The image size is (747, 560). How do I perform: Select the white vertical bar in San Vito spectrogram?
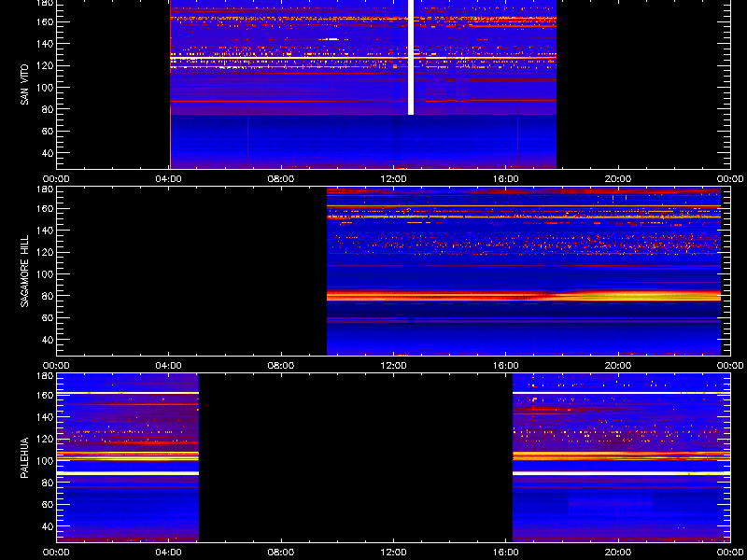pos(411,57)
